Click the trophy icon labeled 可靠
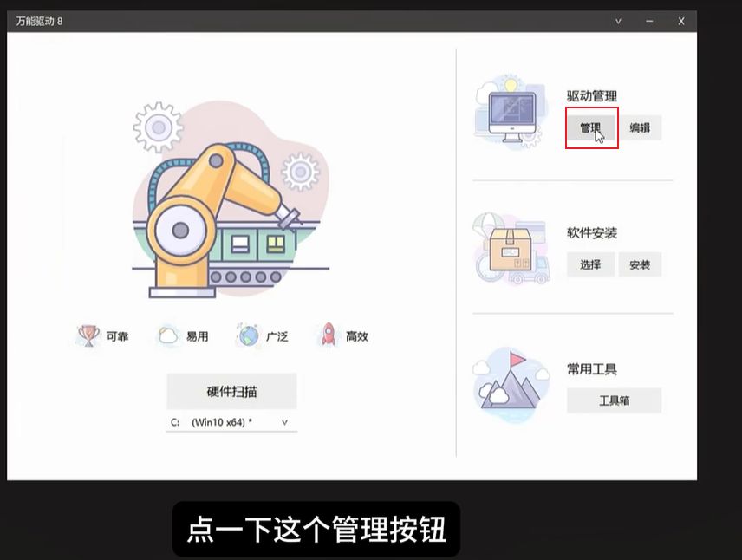 88,335
